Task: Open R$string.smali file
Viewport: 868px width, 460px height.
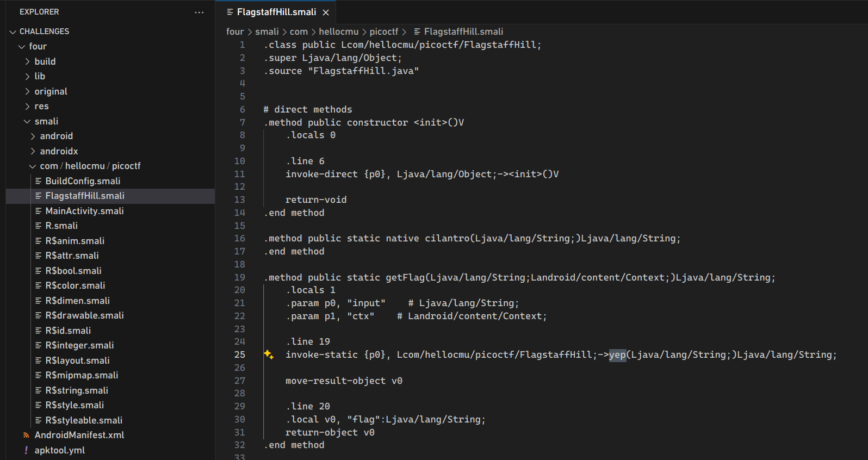Action: tap(110, 390)
